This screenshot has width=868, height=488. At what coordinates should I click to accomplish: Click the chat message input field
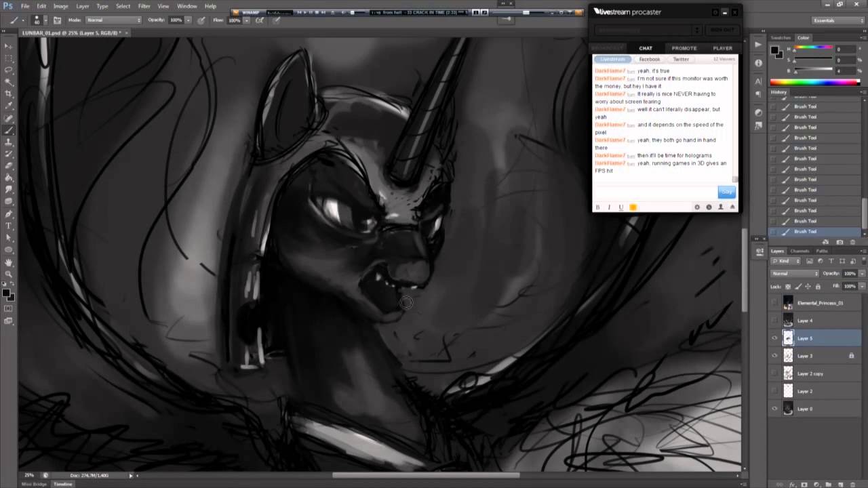tap(654, 191)
